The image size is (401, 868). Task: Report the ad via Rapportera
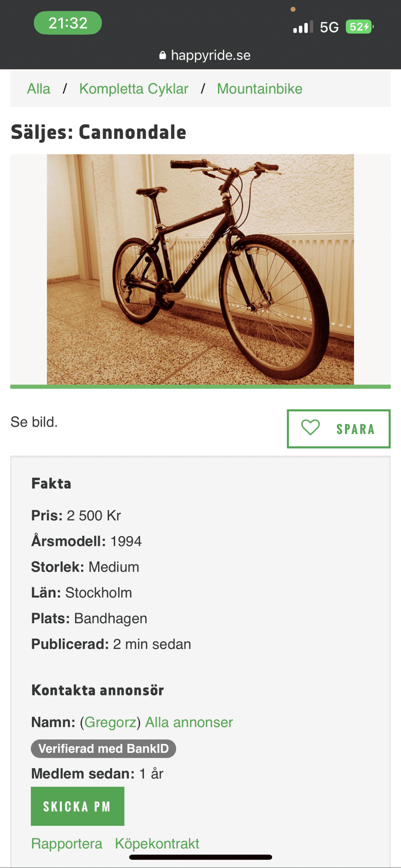pos(67,844)
